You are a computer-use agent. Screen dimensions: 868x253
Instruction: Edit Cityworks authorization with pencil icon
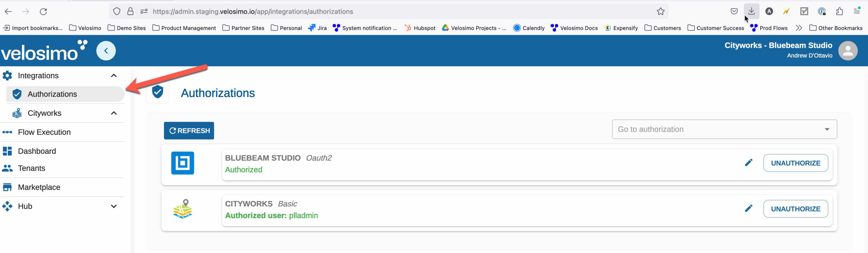(x=748, y=209)
